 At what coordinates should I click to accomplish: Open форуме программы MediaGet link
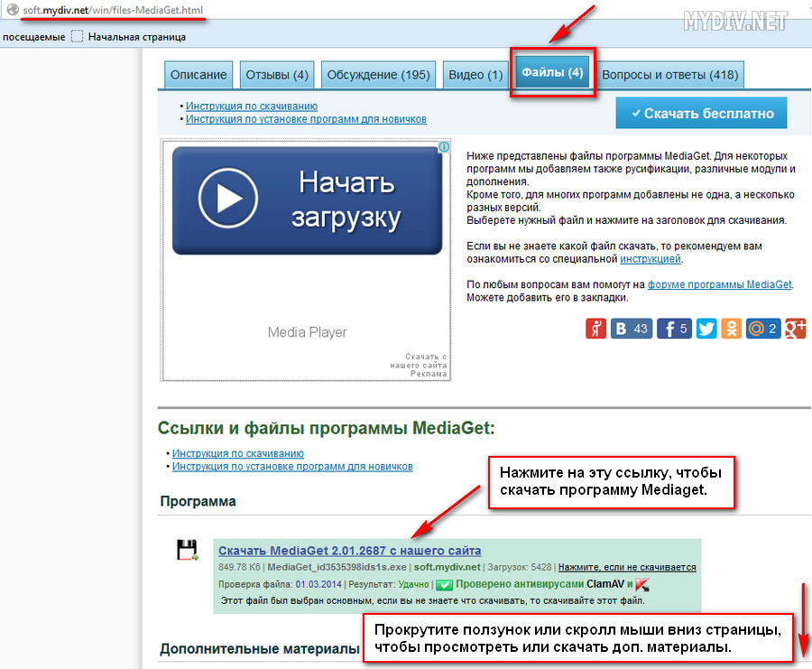(719, 284)
